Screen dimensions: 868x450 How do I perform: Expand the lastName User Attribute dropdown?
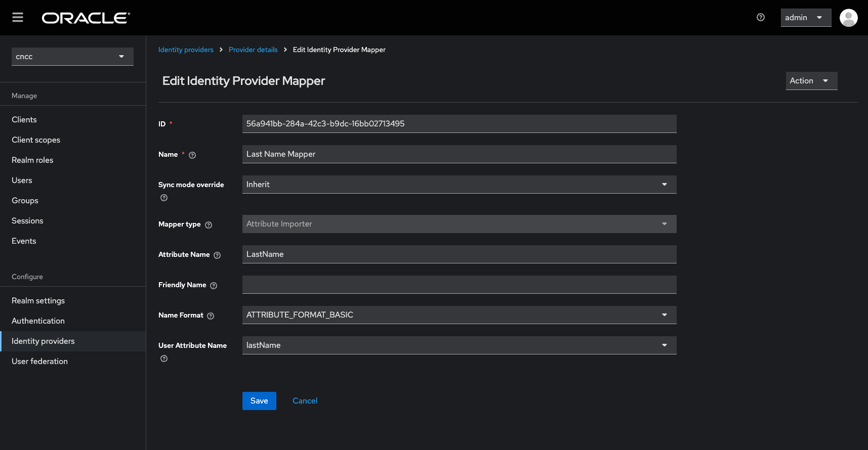point(459,345)
